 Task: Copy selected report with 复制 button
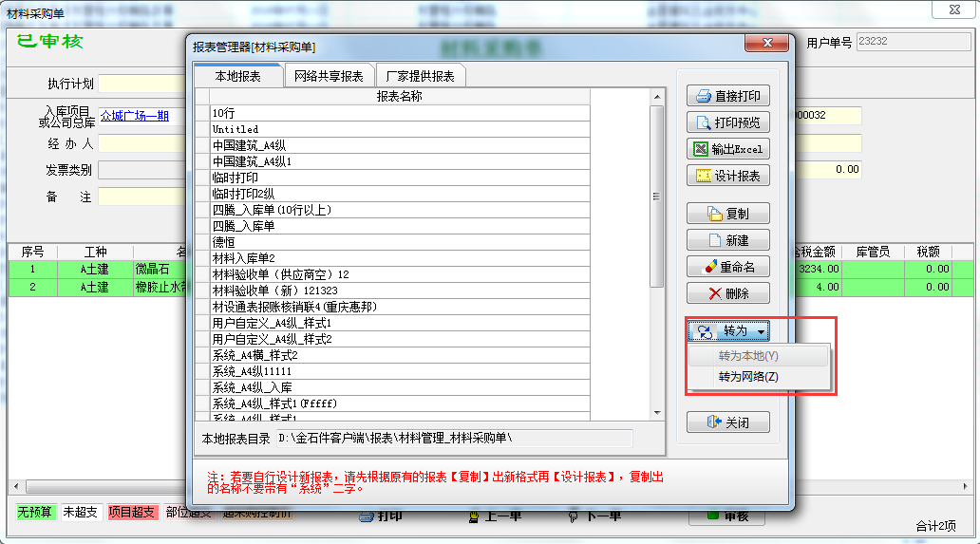(727, 214)
